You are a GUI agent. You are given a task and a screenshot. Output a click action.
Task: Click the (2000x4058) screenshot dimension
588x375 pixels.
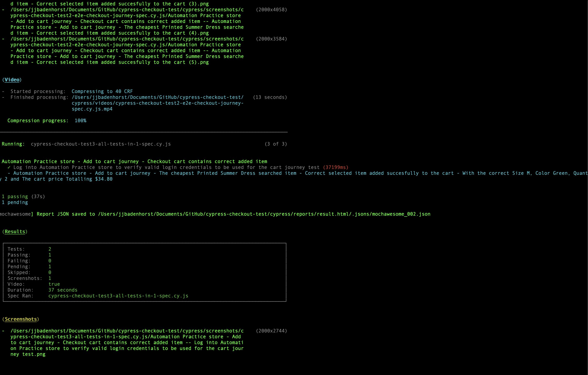point(271,10)
